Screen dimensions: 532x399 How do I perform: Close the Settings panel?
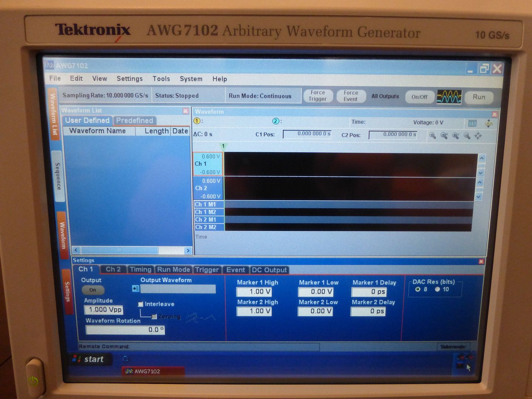coord(481,261)
